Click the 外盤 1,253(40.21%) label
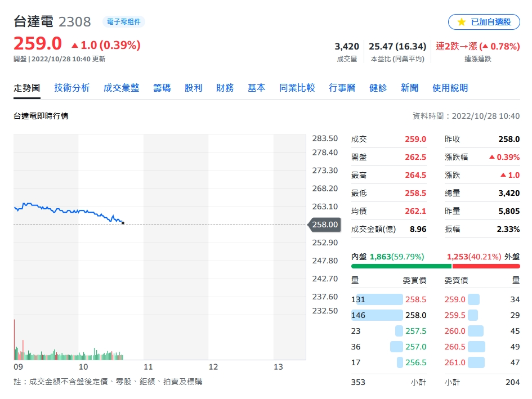532x399 pixels. [483, 257]
